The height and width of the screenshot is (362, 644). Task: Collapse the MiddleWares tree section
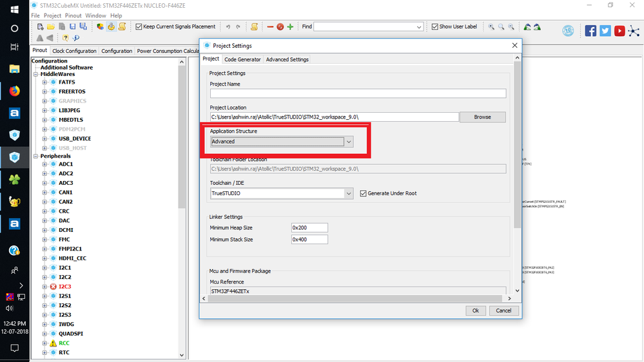pos(35,74)
